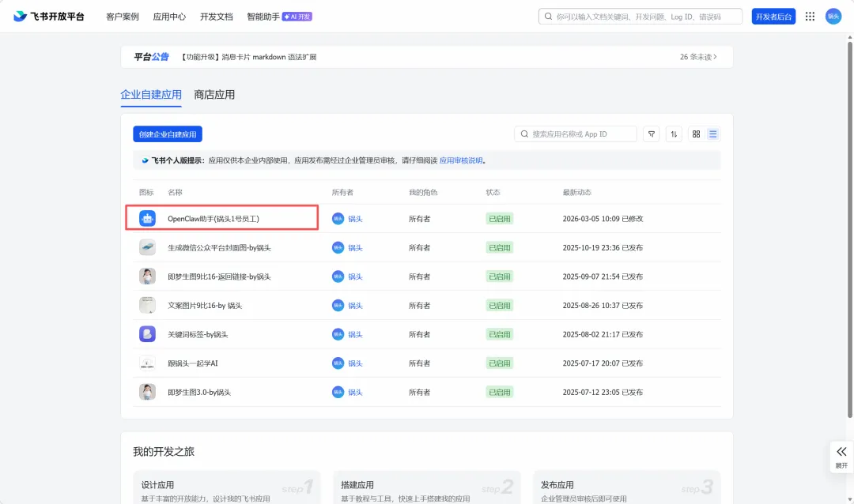Click the page vertical scrollbar

(x=849, y=228)
